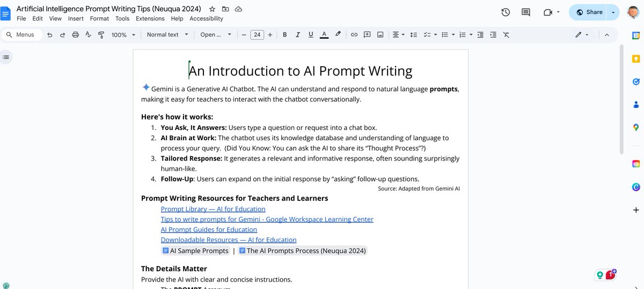This screenshot has width=644, height=289.
Task: Print the document
Action: [75, 34]
